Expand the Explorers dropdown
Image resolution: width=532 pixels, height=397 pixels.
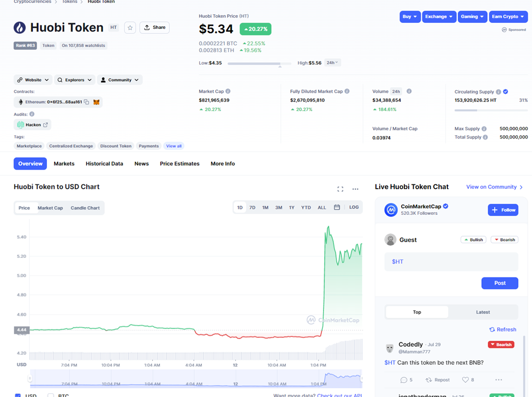[75, 80]
